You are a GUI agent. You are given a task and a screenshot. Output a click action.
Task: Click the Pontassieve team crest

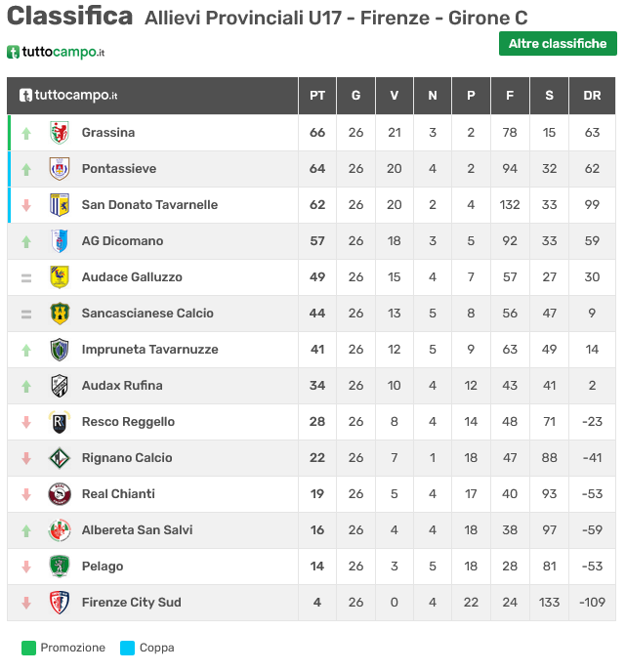click(60, 168)
